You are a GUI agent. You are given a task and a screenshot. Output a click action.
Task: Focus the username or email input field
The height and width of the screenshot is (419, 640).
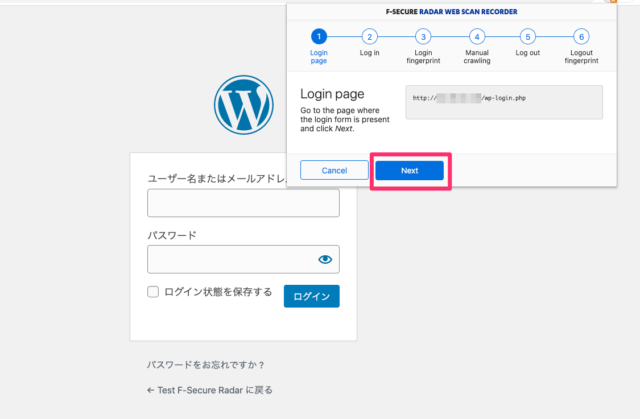click(x=243, y=204)
